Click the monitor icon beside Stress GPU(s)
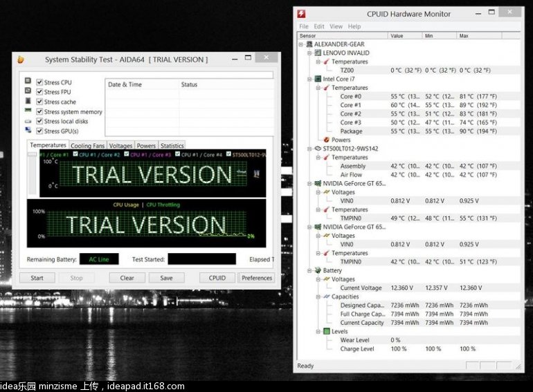 pos(28,130)
